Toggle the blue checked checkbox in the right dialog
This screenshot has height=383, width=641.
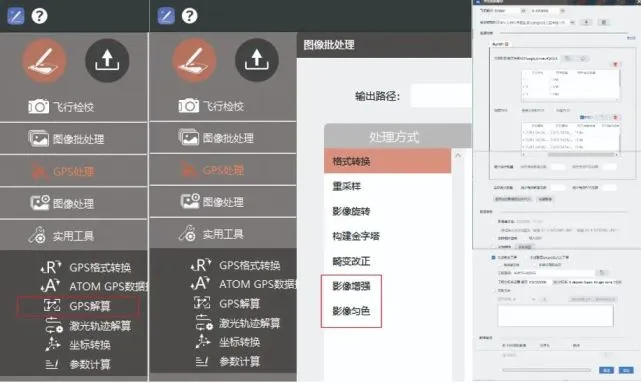(493, 258)
